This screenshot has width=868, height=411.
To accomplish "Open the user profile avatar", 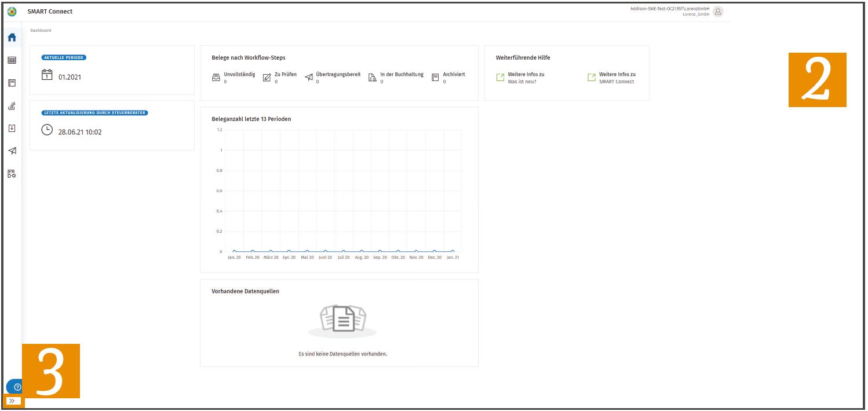I will tap(718, 12).
